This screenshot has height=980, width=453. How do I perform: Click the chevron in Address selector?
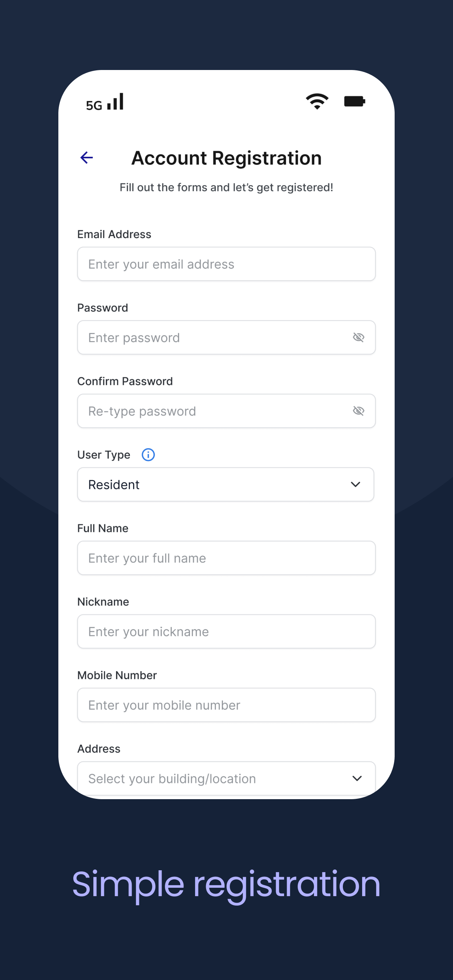click(357, 778)
